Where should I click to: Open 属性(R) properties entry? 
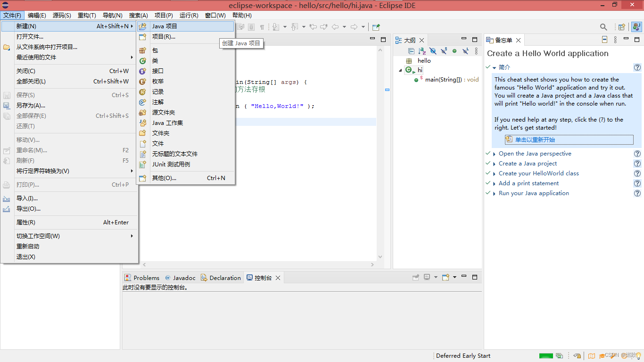point(69,222)
